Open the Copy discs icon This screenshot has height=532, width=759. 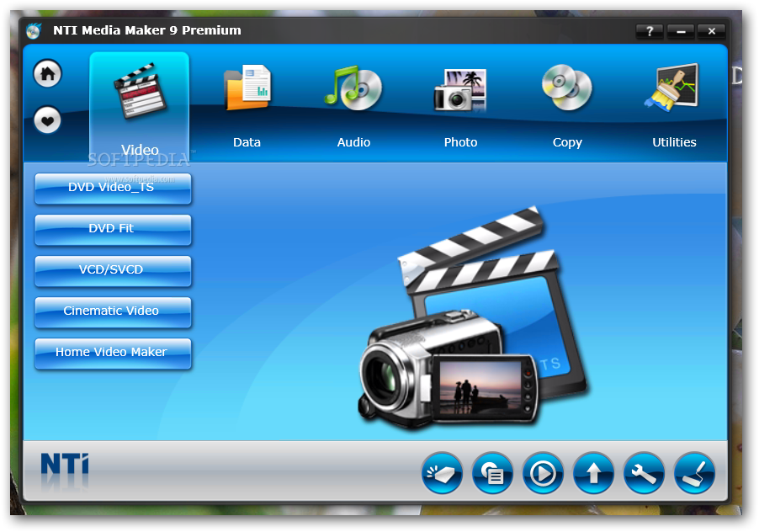coord(567,88)
